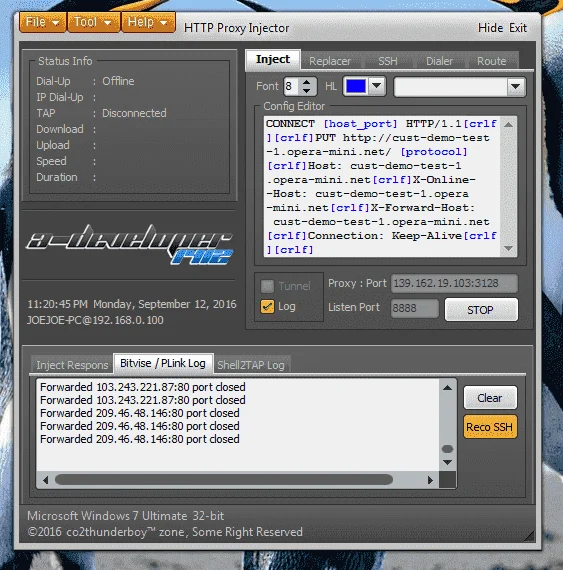Click Exit in the title bar
Viewport: 563px width, 570px height.
(x=518, y=28)
